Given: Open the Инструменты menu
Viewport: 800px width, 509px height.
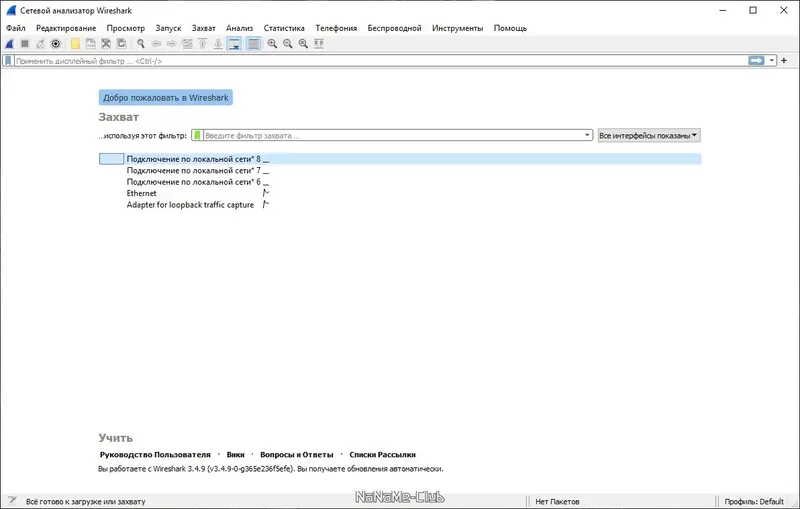Looking at the screenshot, I should click(x=458, y=28).
